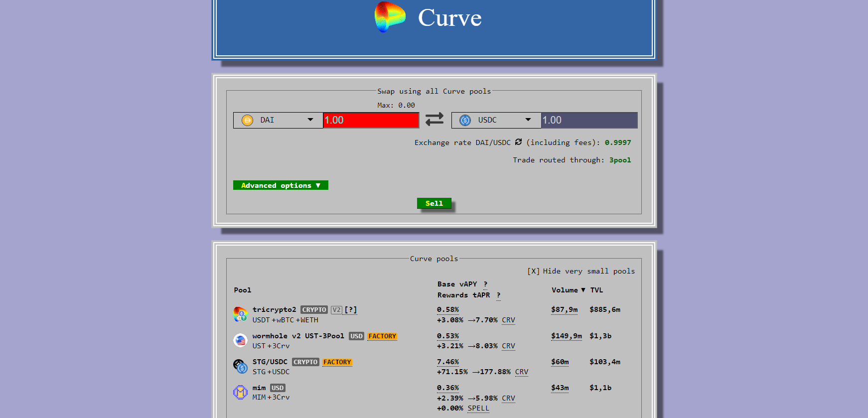Click the SPELL reward label
Image resolution: width=868 pixels, height=418 pixels.
(x=478, y=408)
